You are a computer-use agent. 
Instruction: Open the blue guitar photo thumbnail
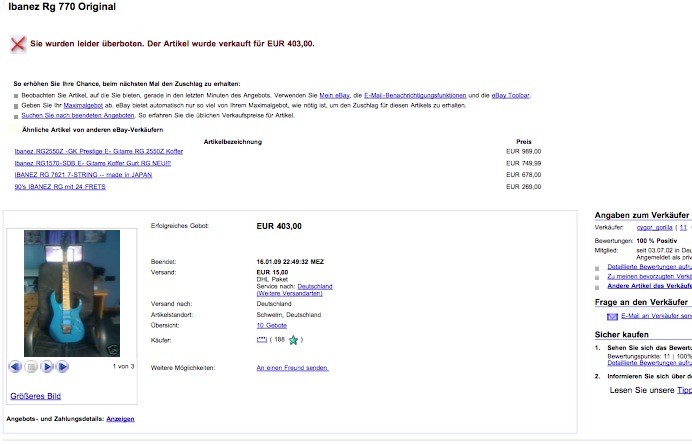pyautogui.click(x=72, y=293)
